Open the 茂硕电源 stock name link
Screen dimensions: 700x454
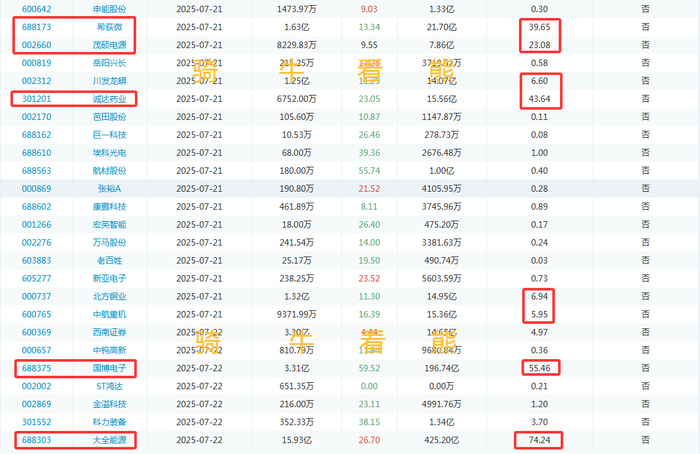coord(109,45)
